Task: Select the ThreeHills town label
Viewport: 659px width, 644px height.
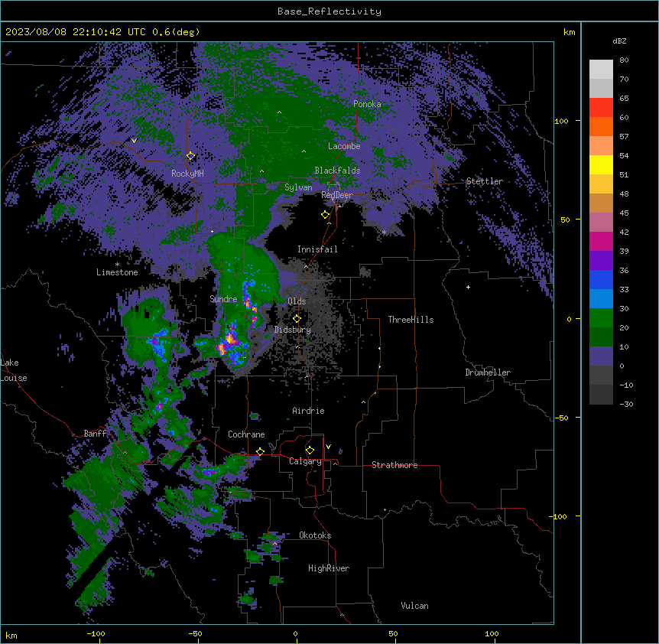Action: [x=411, y=320]
